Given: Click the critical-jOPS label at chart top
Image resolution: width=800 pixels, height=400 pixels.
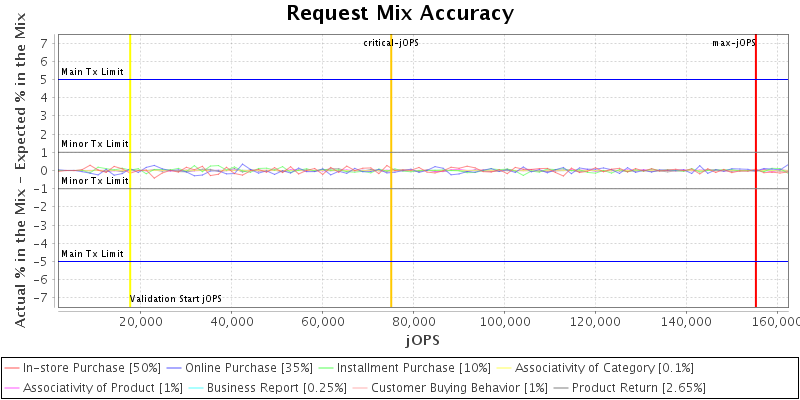Looking at the screenshot, I should click(391, 43).
